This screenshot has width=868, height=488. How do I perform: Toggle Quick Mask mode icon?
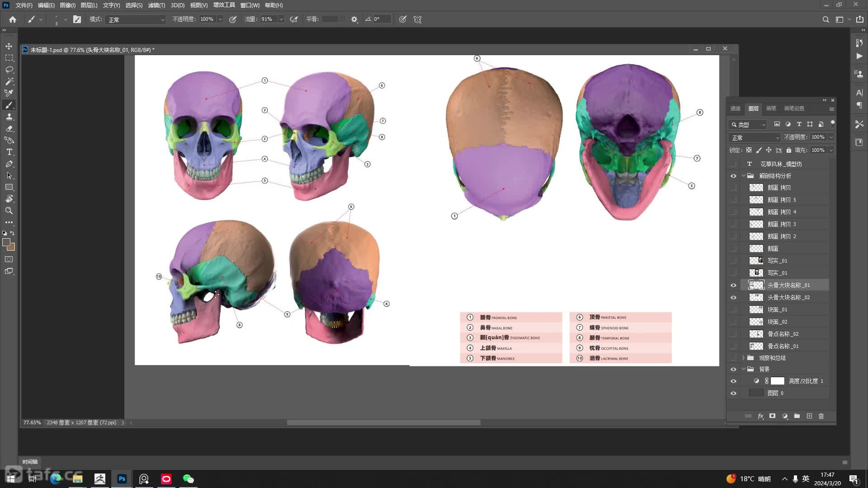tap(9, 259)
